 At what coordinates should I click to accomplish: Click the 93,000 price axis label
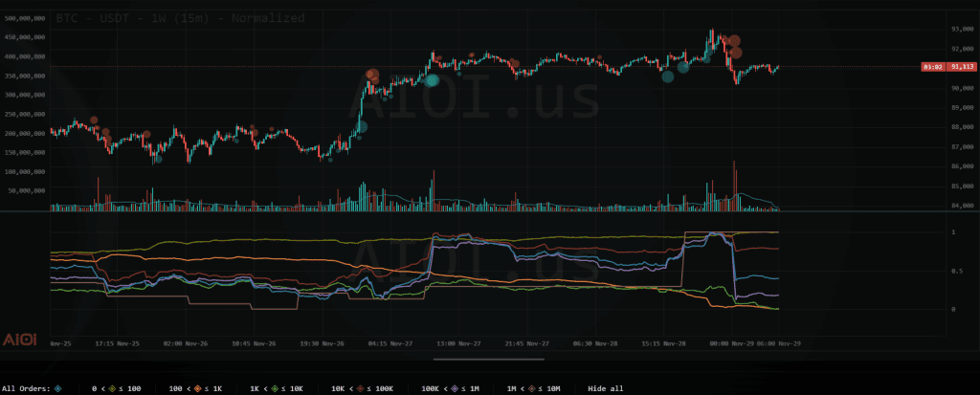pos(962,31)
